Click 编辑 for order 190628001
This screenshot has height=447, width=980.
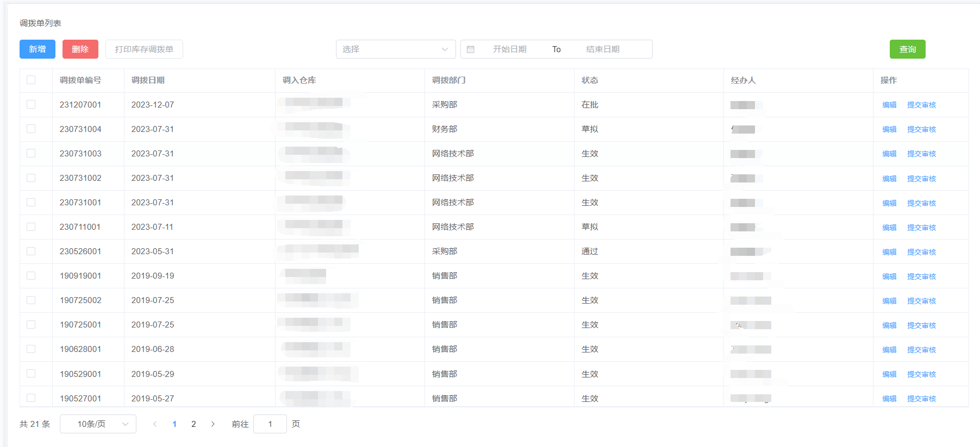point(889,350)
